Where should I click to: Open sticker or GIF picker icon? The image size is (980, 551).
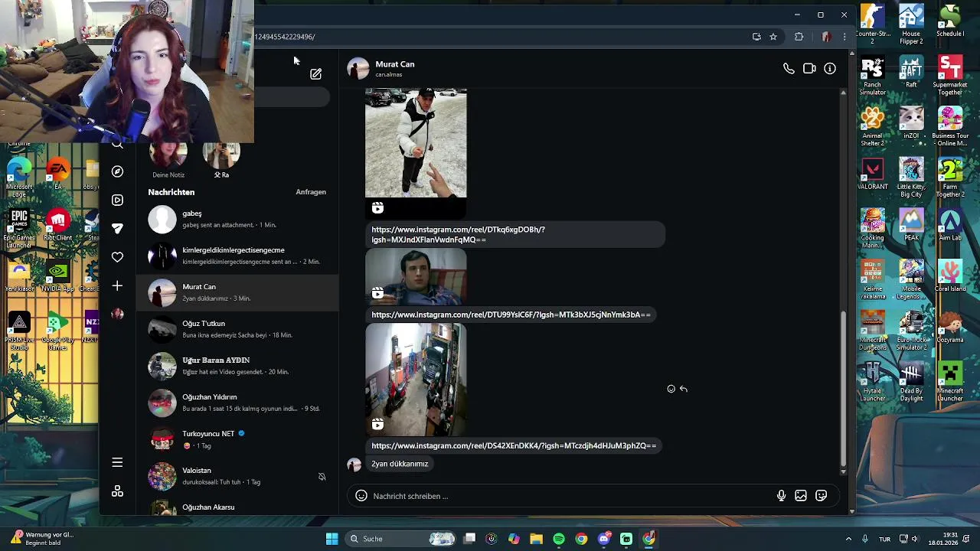coord(821,496)
